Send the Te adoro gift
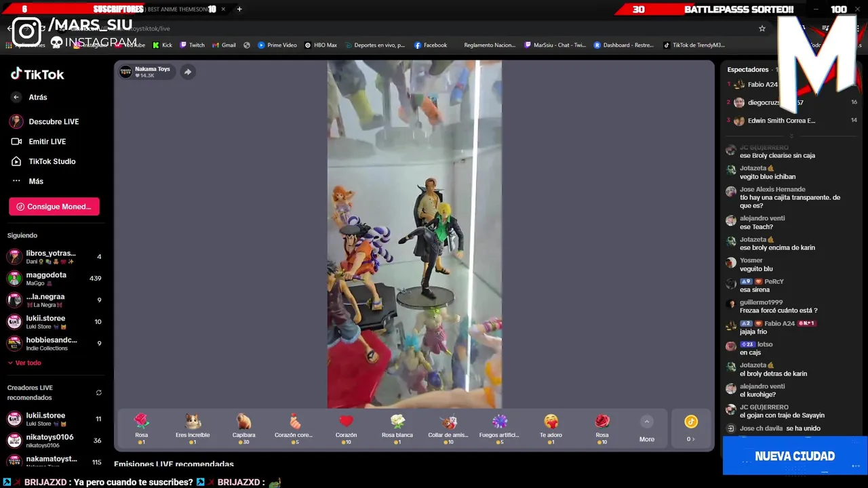The width and height of the screenshot is (868, 488). click(x=551, y=429)
